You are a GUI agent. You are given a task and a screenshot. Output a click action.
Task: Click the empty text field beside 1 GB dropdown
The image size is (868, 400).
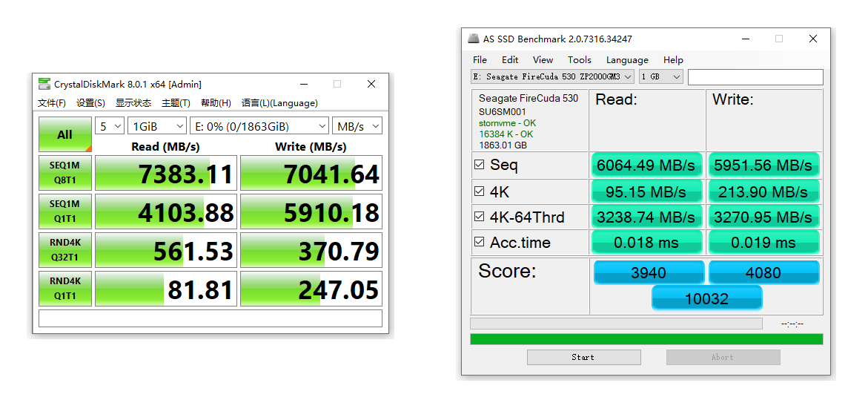tap(755, 77)
